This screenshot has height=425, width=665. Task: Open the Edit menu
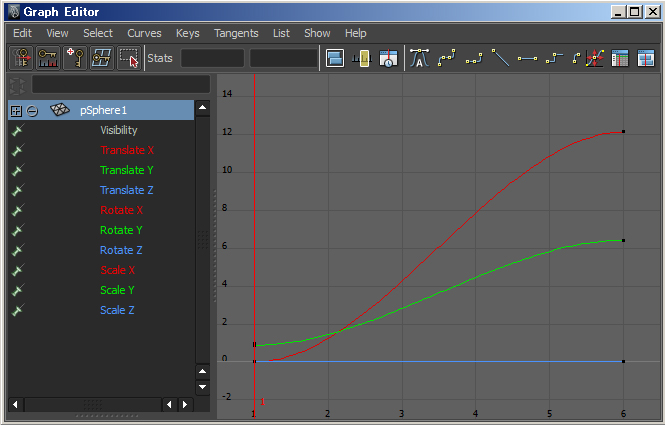click(22, 33)
